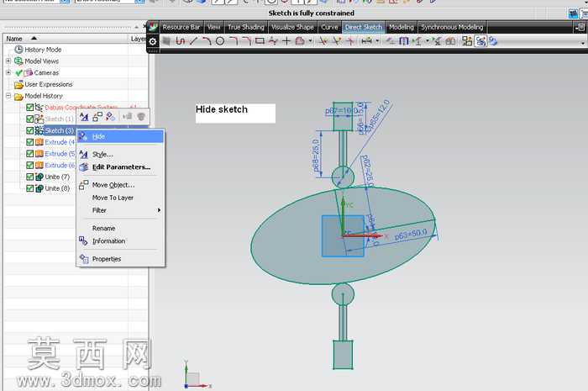
Task: Select the Line sketch tool
Action: pyautogui.click(x=193, y=41)
